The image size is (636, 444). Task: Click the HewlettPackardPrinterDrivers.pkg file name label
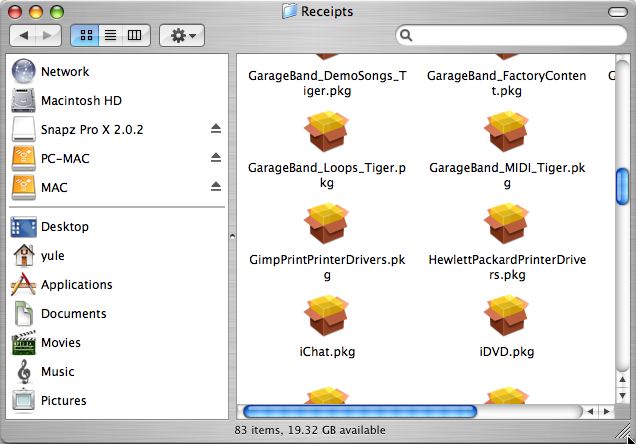(x=507, y=267)
